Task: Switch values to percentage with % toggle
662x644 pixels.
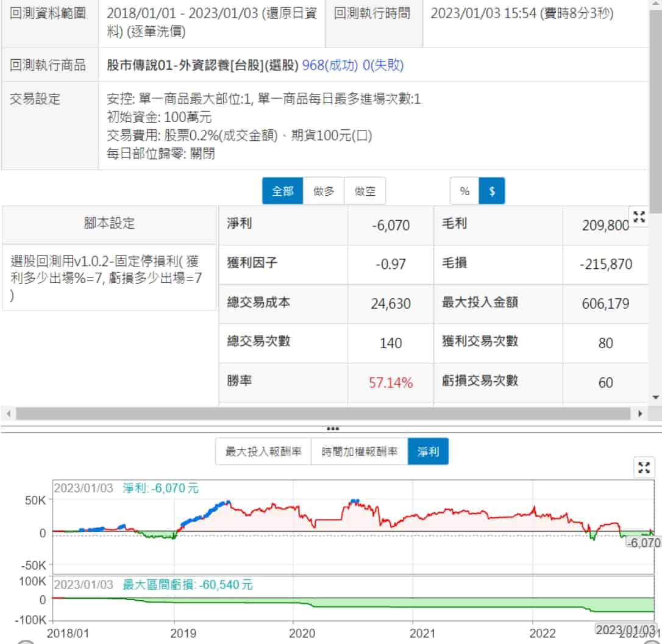Action: pos(464,191)
